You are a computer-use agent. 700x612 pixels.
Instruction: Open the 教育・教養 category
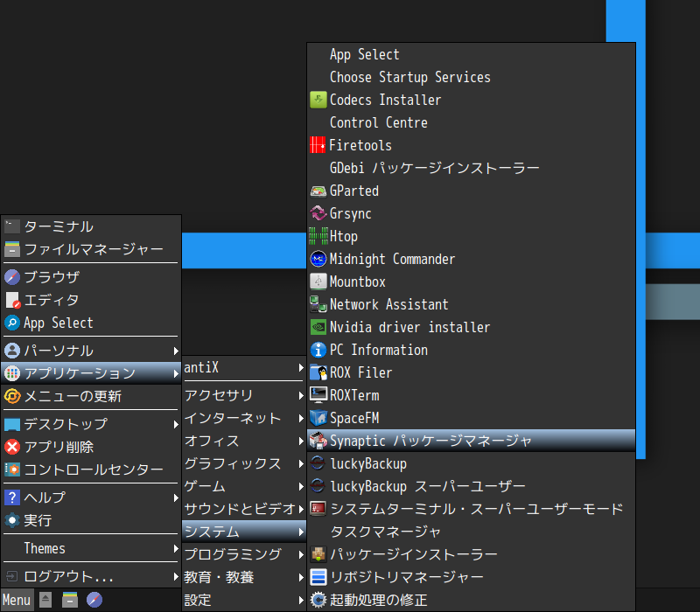point(244,577)
